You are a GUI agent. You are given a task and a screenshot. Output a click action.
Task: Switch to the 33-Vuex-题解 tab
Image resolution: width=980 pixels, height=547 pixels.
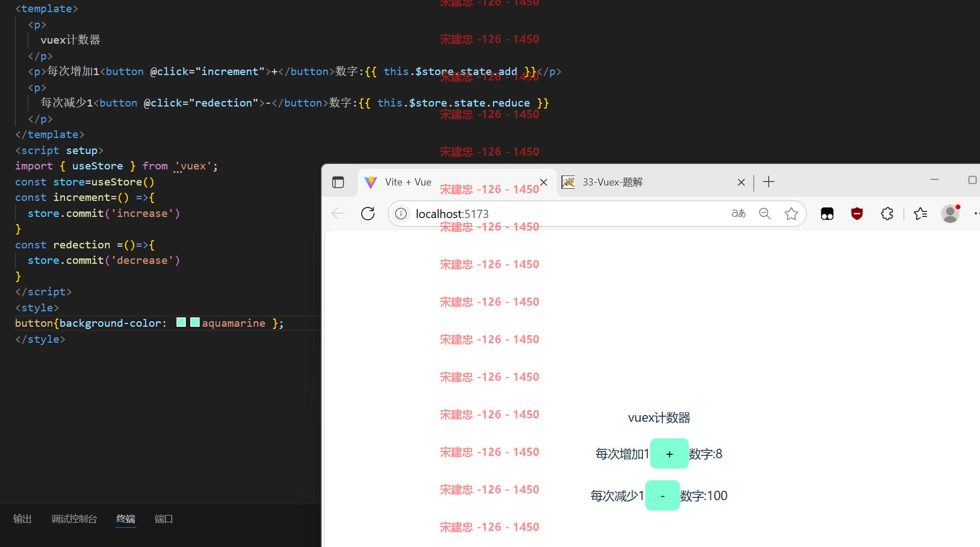pyautogui.click(x=654, y=182)
